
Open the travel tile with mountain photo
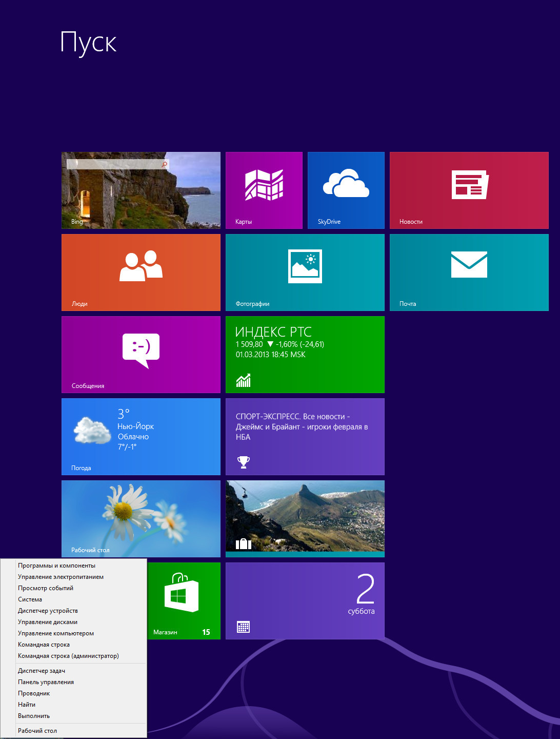coord(305,518)
